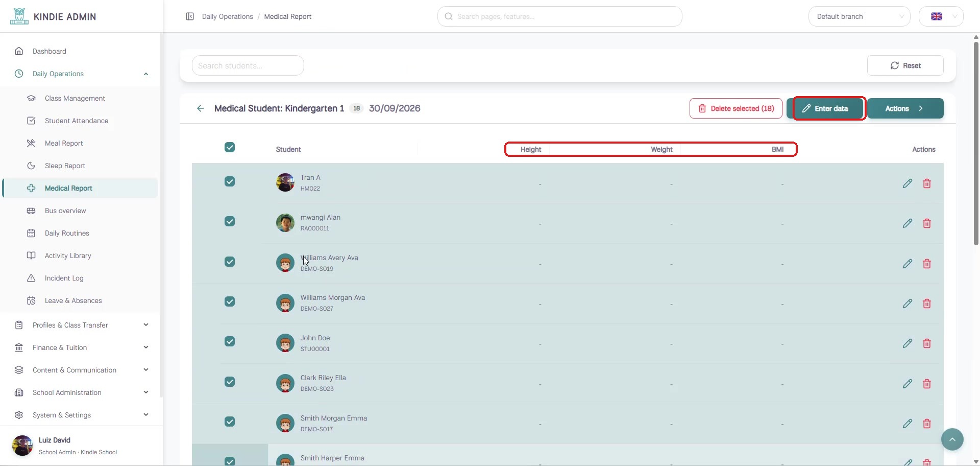Click trash icon for Smith Morgan Emma
This screenshot has height=466, width=980.
927,424
